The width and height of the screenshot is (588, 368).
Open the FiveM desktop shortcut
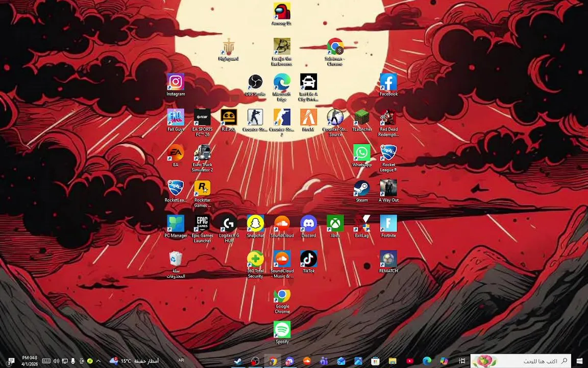pos(308,120)
